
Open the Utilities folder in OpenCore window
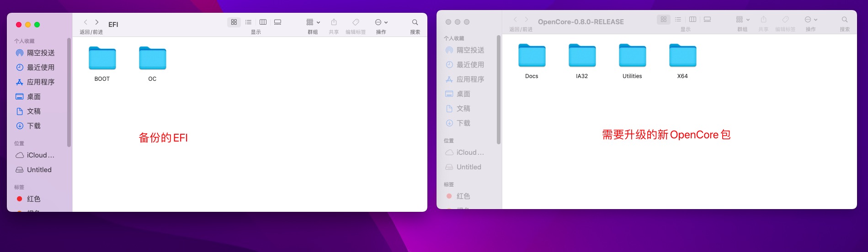pos(632,56)
